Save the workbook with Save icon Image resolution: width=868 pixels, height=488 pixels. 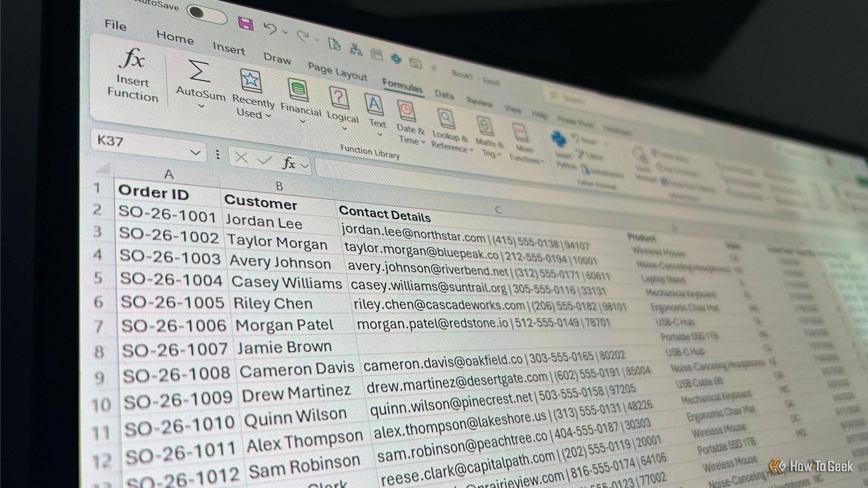pos(245,23)
